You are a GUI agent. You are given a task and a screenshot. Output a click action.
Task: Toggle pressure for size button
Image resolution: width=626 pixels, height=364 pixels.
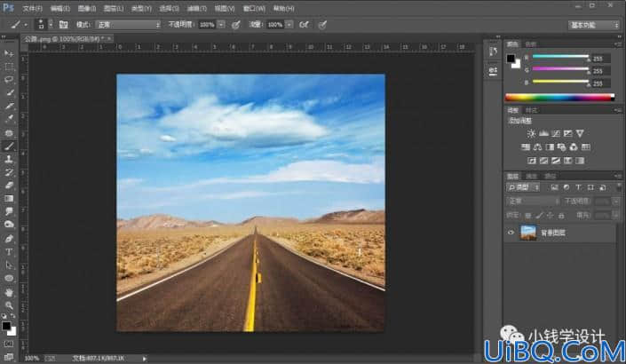tap(322, 25)
